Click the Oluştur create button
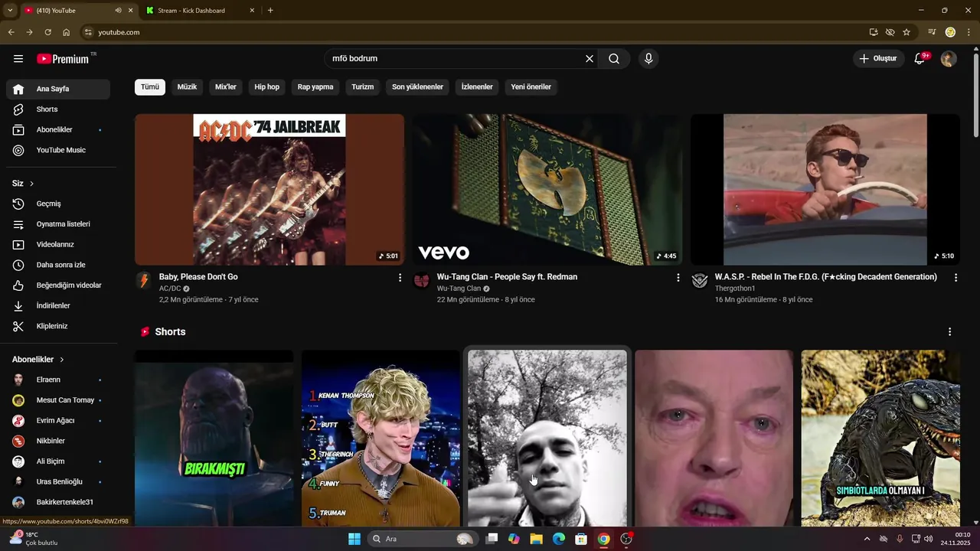 [878, 59]
